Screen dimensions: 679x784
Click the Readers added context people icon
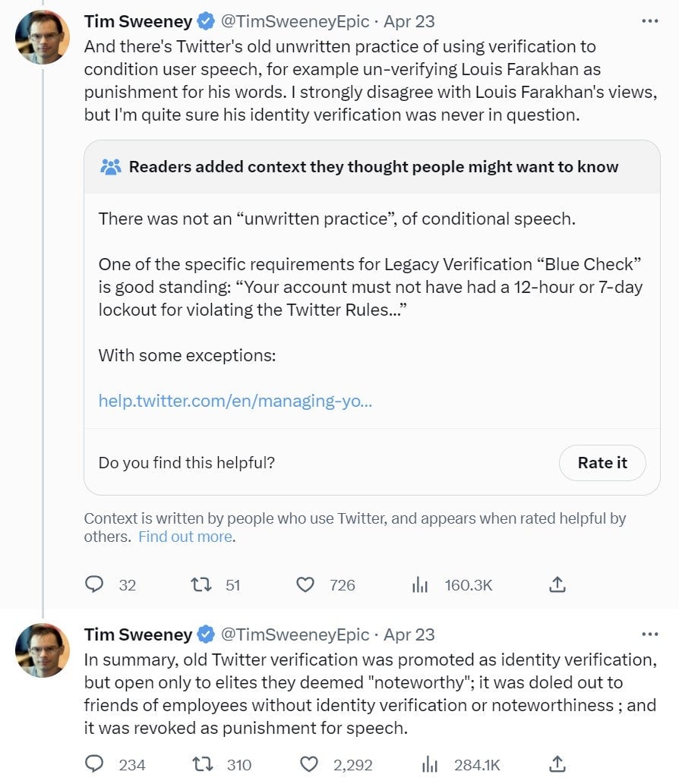pos(111,166)
